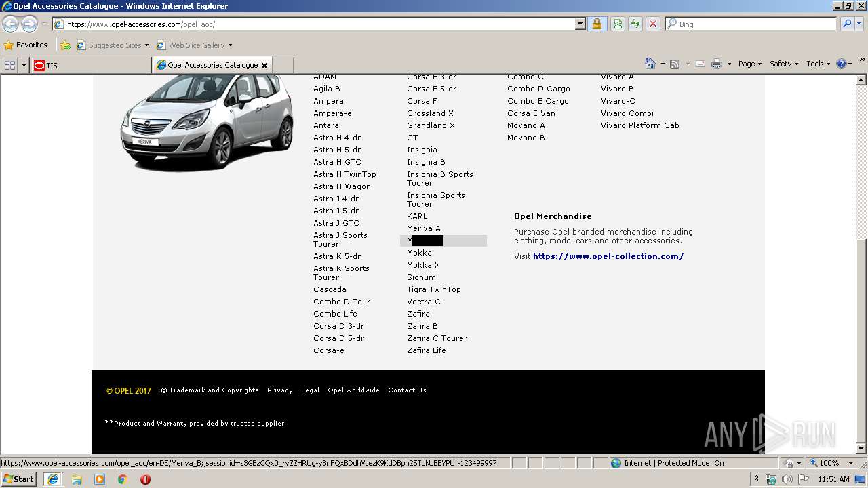The width and height of the screenshot is (868, 488).
Task: Open the Astra H GTC model link
Action: [x=337, y=162]
